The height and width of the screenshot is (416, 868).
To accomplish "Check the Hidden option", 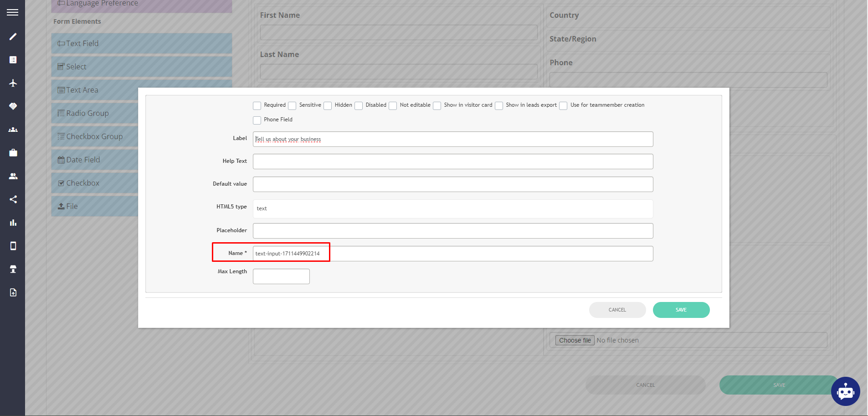I will click(327, 105).
